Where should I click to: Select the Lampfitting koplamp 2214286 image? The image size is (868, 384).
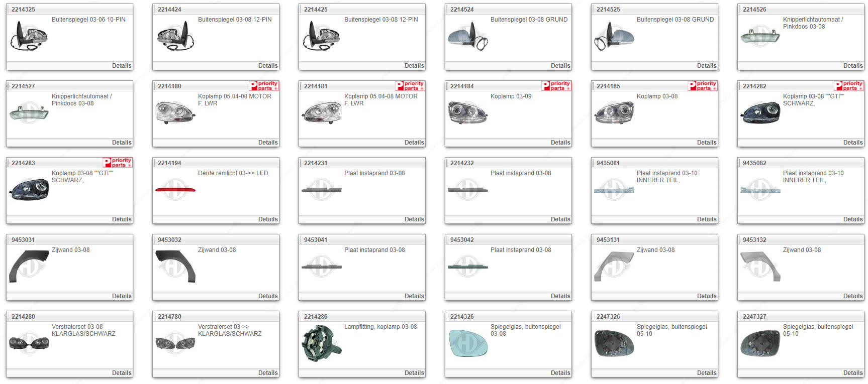pos(321,343)
